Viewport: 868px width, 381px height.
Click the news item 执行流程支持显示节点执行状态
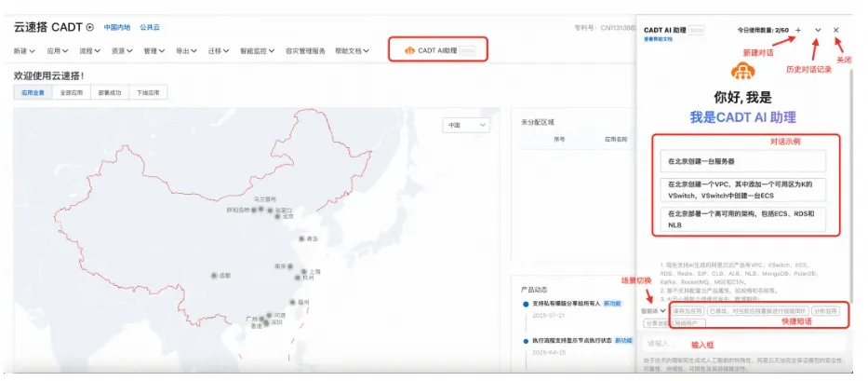[x=572, y=341]
